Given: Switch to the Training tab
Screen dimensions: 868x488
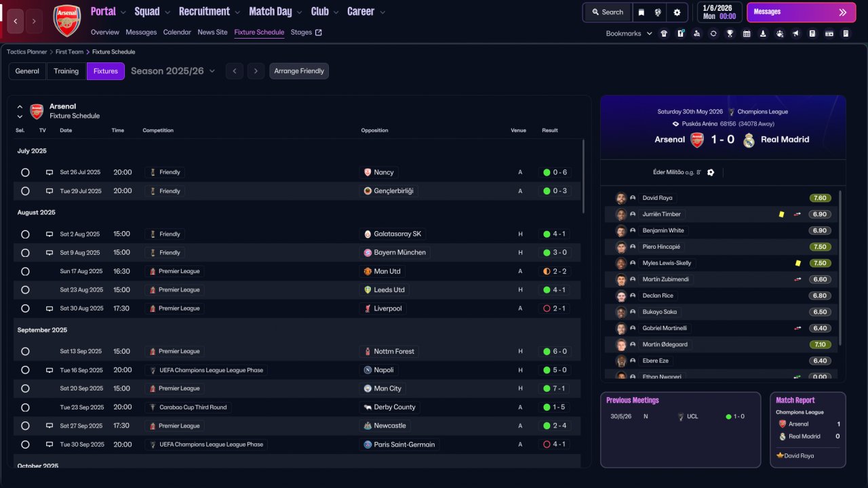Looking at the screenshot, I should [x=66, y=71].
